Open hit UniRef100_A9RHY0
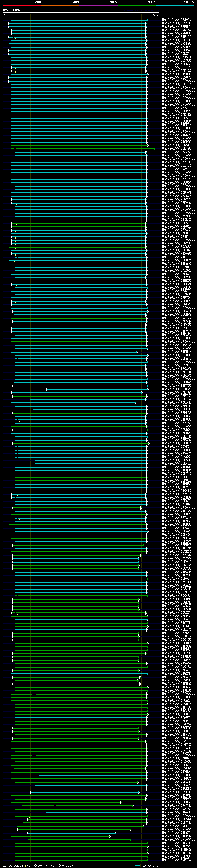The height and width of the screenshot is (868, 197). [177, 26]
